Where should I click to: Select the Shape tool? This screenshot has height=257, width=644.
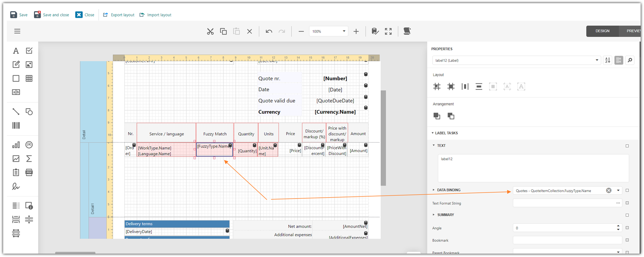(x=29, y=112)
